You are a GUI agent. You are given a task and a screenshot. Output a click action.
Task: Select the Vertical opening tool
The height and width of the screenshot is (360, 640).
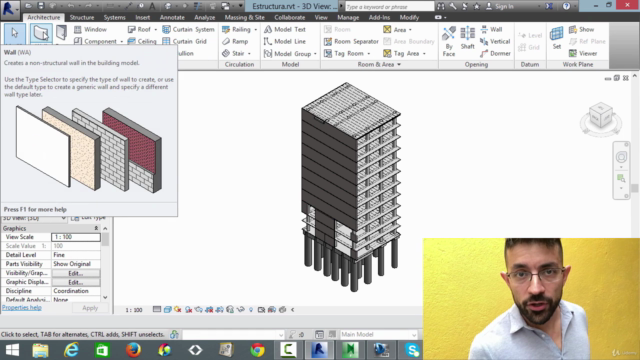click(x=495, y=41)
